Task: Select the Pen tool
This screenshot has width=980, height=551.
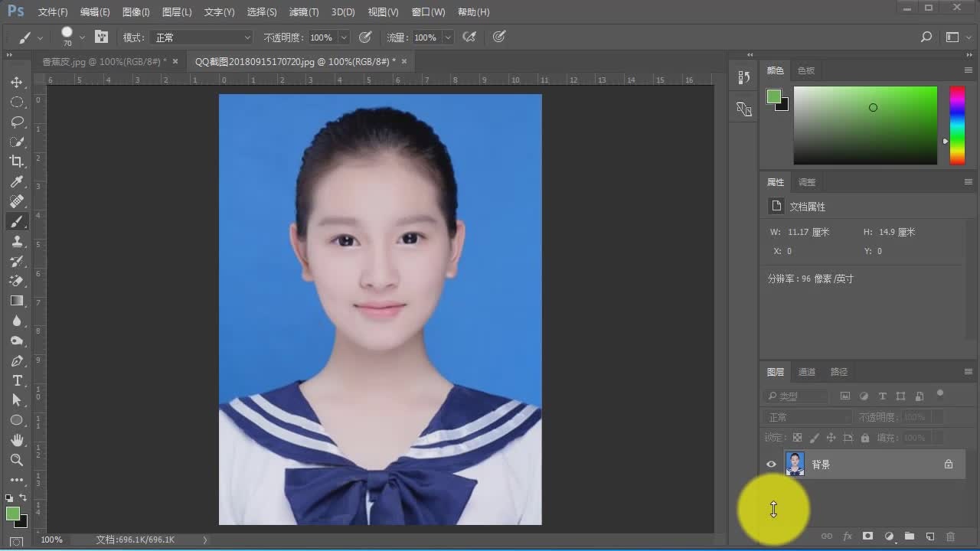Action: (17, 360)
